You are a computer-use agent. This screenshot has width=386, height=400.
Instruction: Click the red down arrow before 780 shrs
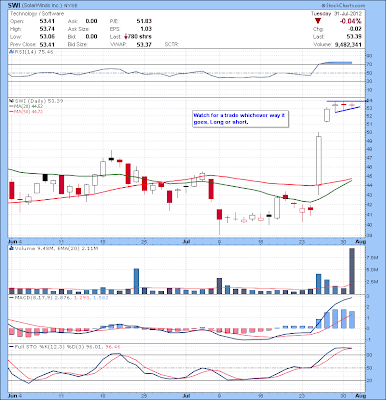tap(126, 37)
